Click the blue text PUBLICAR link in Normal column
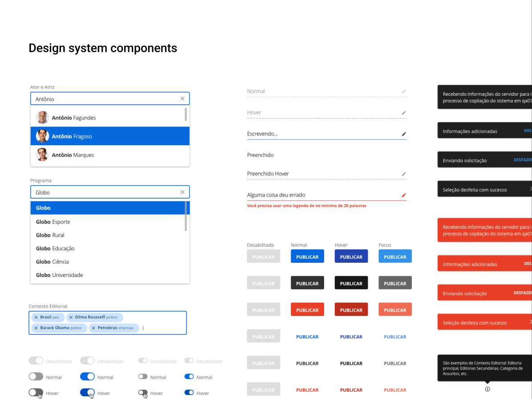Image resolution: width=532 pixels, height=399 pixels. coord(307,337)
